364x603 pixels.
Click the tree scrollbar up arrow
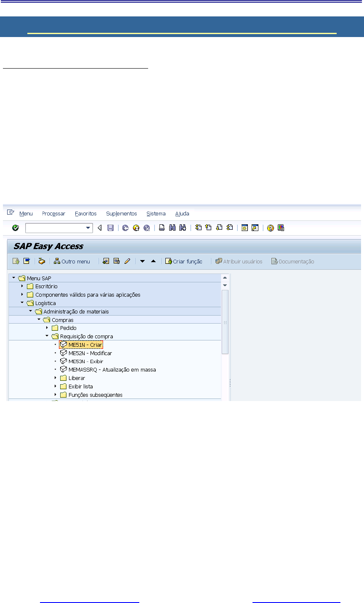coord(225,278)
